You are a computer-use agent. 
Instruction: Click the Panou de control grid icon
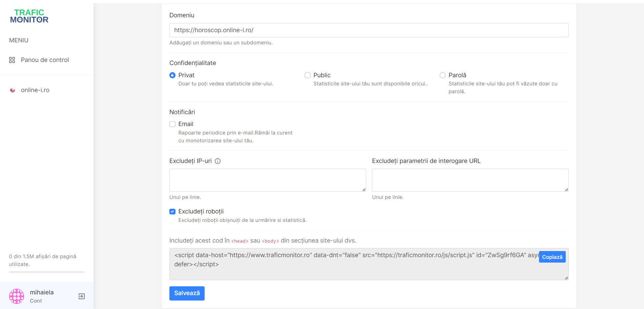[x=12, y=60]
